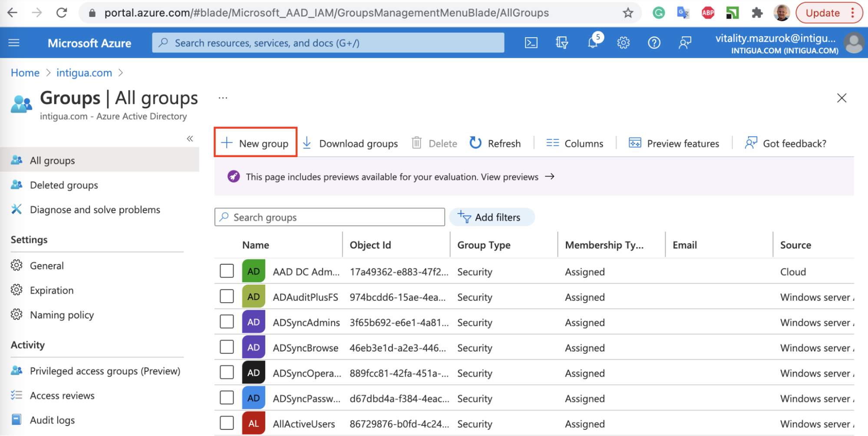Screen dimensions: 868x436
Task: Open Azure Cloud Shell icon
Action: click(x=531, y=43)
